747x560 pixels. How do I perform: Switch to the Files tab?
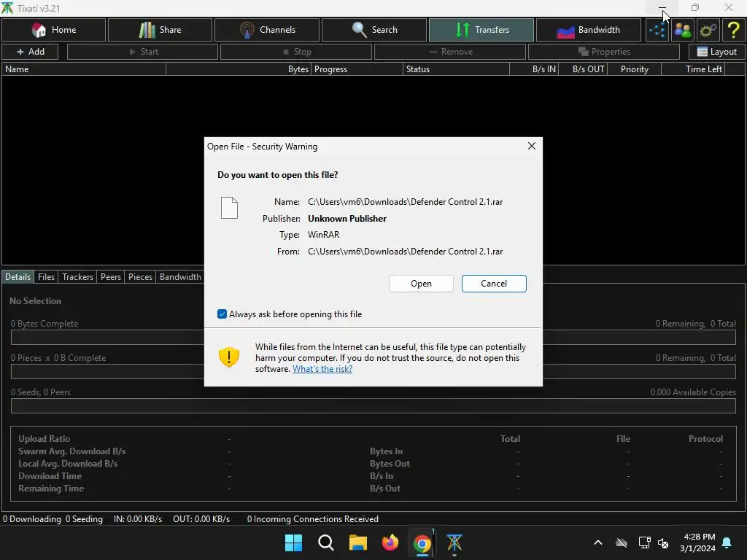point(46,276)
